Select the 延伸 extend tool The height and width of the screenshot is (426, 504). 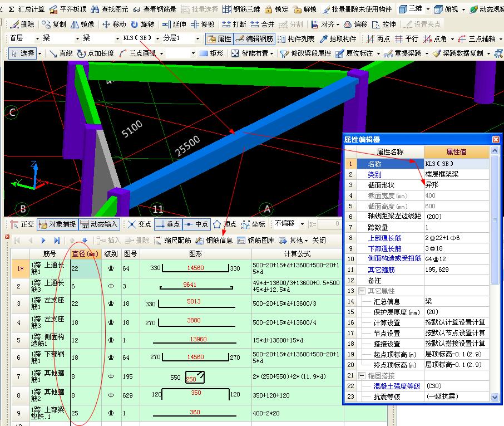174,25
